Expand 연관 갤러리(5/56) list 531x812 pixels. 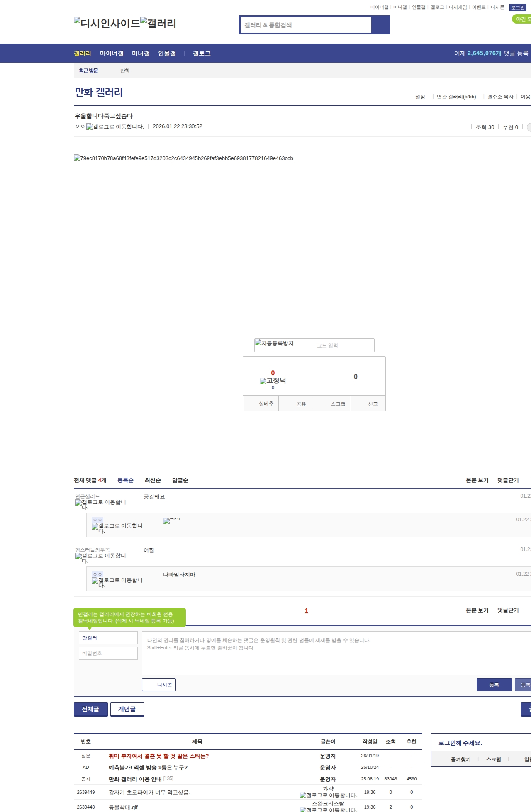pyautogui.click(x=456, y=97)
